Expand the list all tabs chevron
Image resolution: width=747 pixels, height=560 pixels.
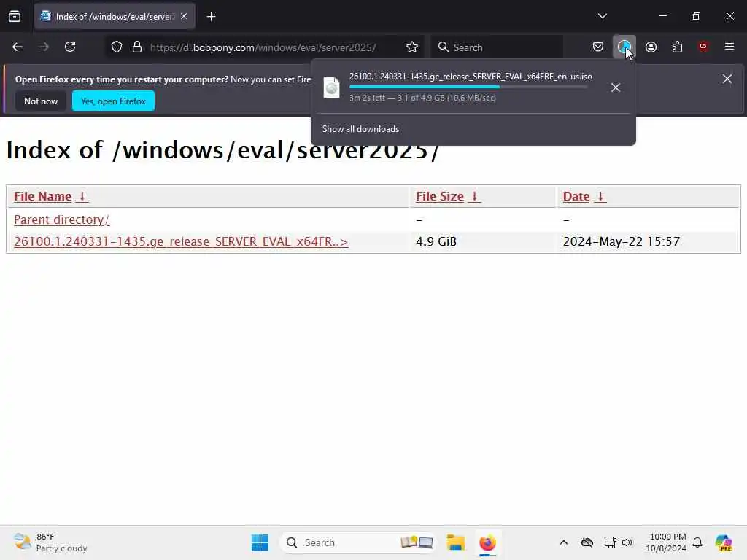pyautogui.click(x=602, y=16)
